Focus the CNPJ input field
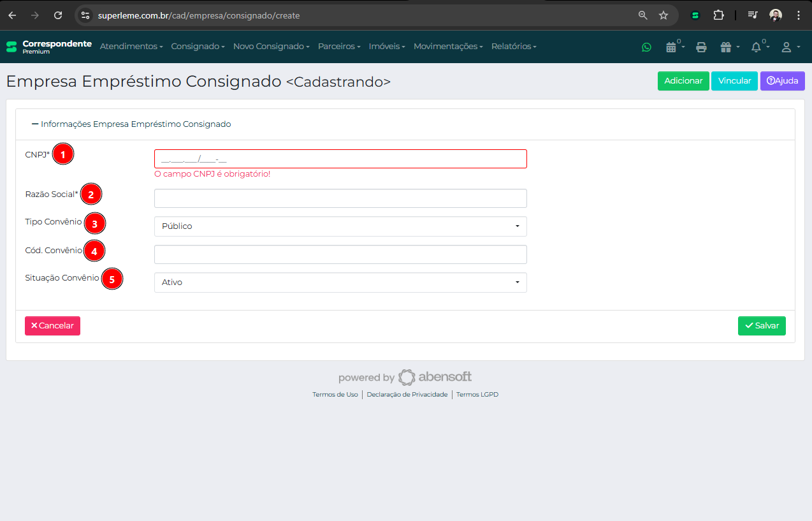The height and width of the screenshot is (521, 812). coord(340,159)
